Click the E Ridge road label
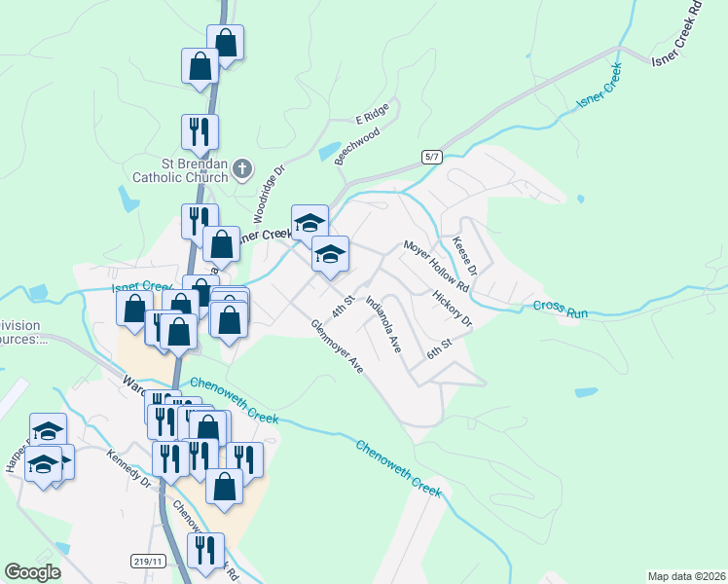The width and height of the screenshot is (728, 584). (x=373, y=114)
